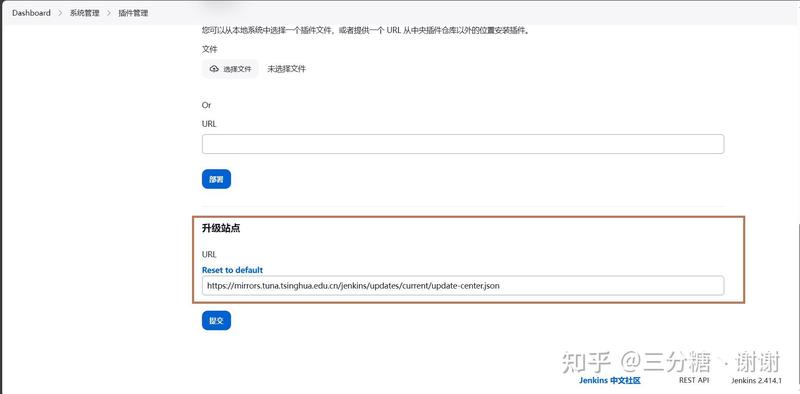Click the cloud upload icon

click(x=214, y=69)
